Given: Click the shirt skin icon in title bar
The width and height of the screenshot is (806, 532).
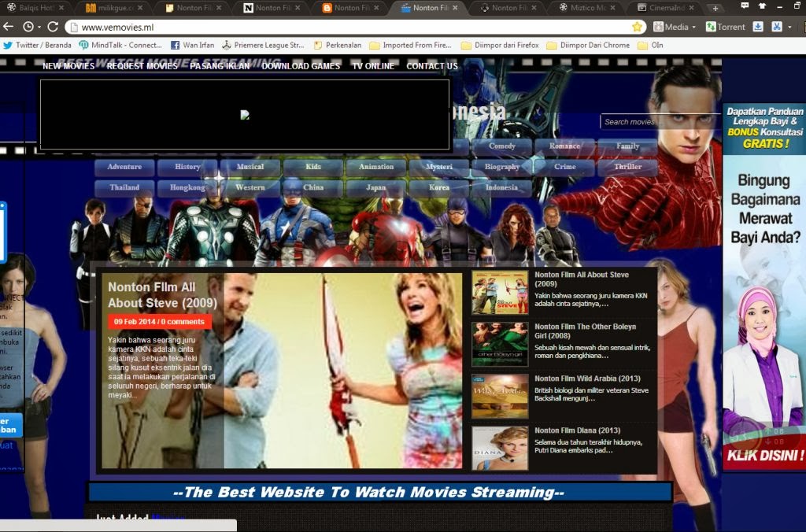Looking at the screenshot, I should (762, 6).
